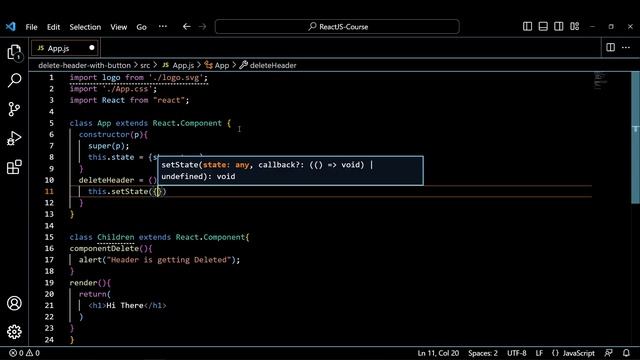Click the setState signature tooltip

point(290,171)
